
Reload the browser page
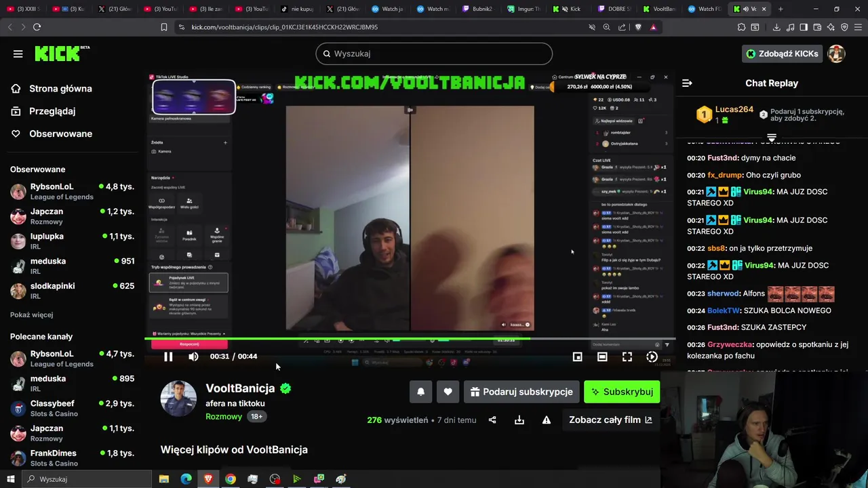tap(37, 27)
